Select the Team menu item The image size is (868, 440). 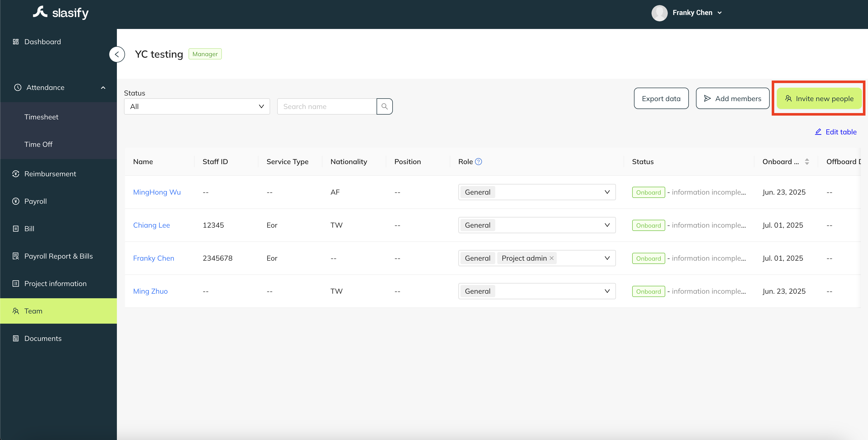pyautogui.click(x=58, y=311)
